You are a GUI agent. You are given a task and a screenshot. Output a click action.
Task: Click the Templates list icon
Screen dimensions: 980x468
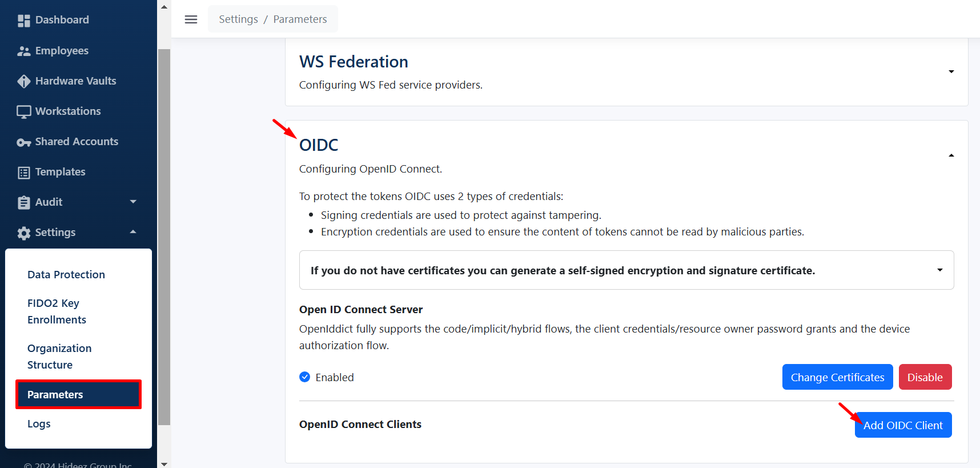coord(23,173)
